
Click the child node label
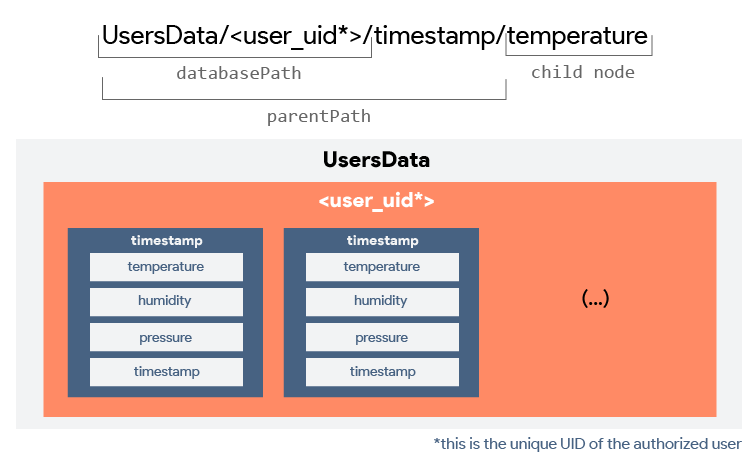(582, 72)
